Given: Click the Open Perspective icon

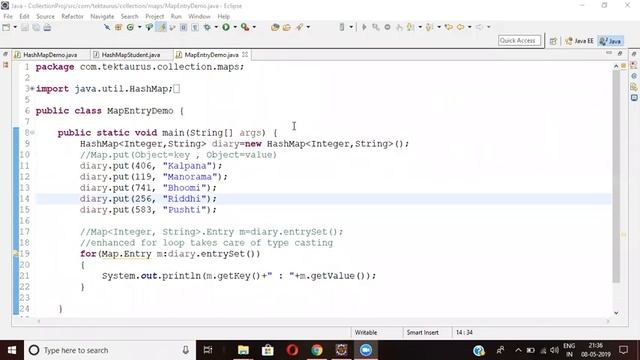Looking at the screenshot, I should coord(553,41).
